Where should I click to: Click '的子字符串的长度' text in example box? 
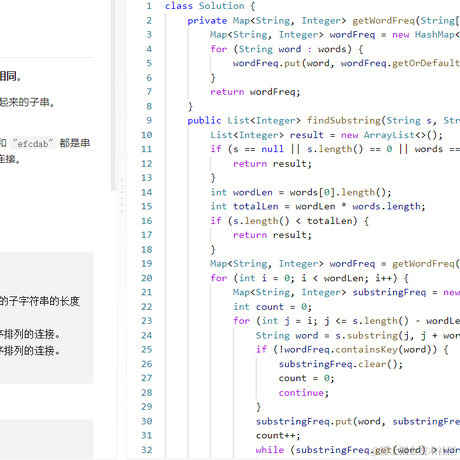point(40,301)
